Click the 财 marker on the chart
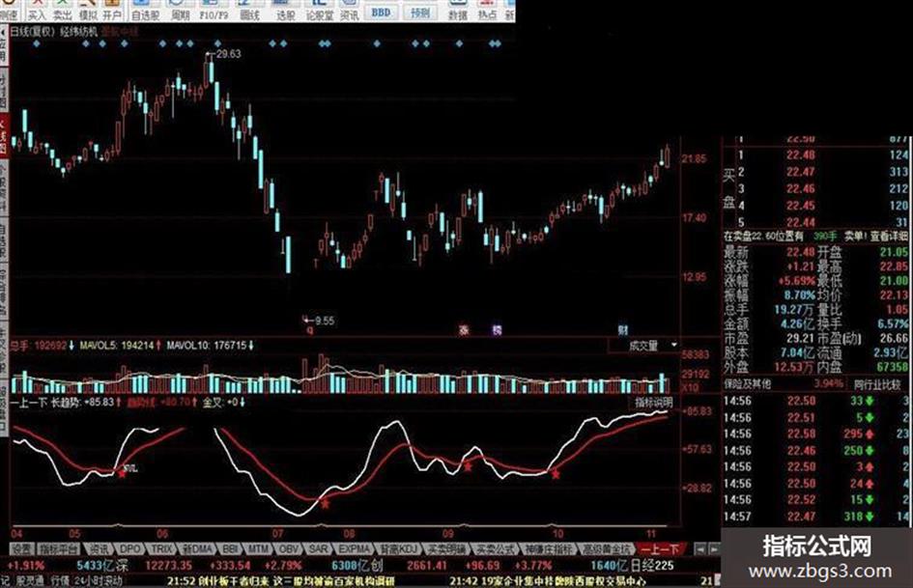913x588 pixels. pyautogui.click(x=622, y=330)
